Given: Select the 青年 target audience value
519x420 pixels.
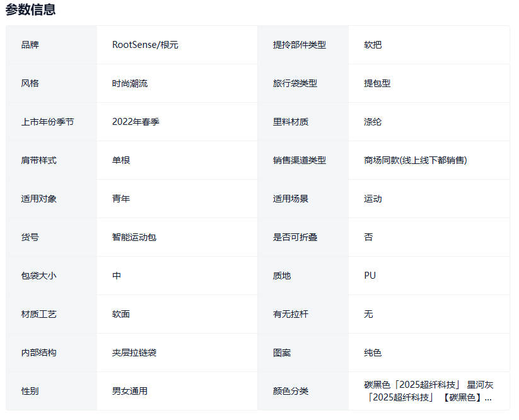Looking at the screenshot, I should tap(121, 199).
